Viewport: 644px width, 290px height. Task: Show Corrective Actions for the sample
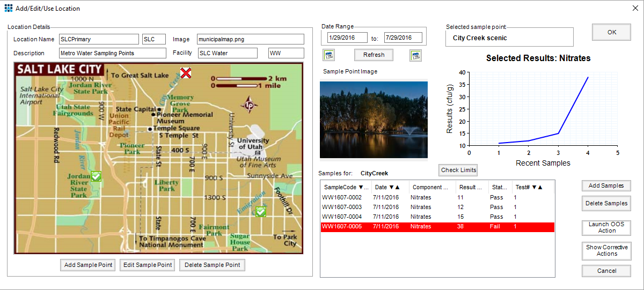click(606, 250)
